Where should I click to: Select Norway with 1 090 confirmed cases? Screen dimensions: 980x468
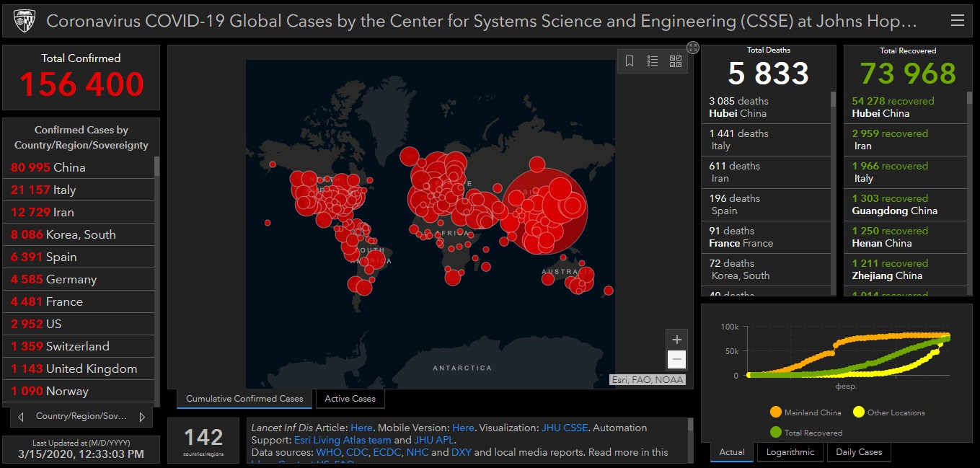click(79, 391)
